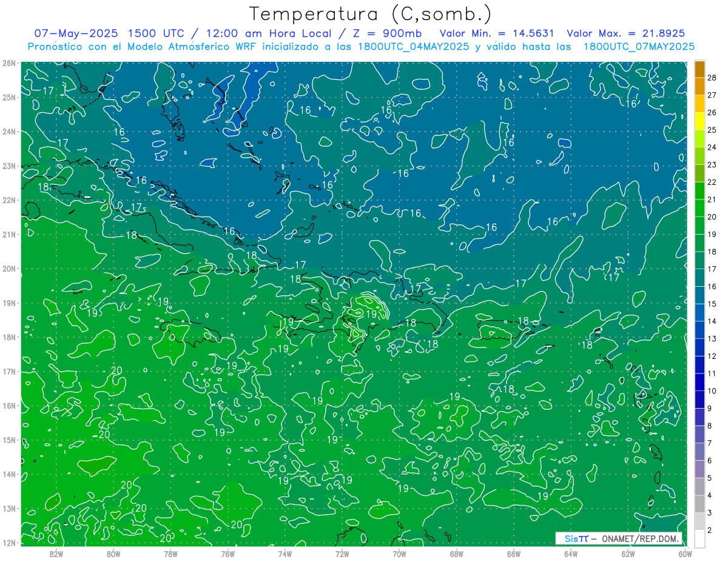Click the "12:00 am Hora Local" text
Screen dimensions: 728x562
pyautogui.click(x=268, y=33)
